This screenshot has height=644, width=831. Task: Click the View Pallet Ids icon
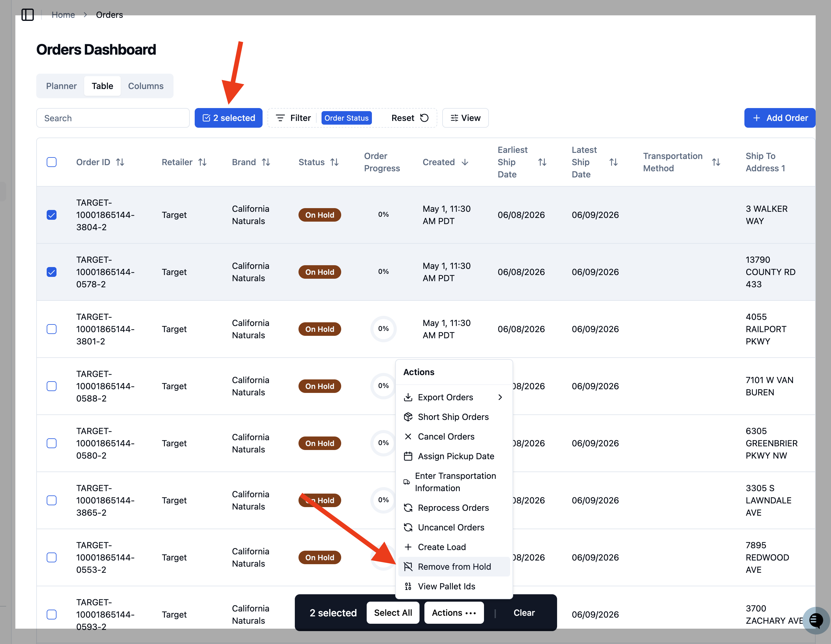click(x=408, y=586)
